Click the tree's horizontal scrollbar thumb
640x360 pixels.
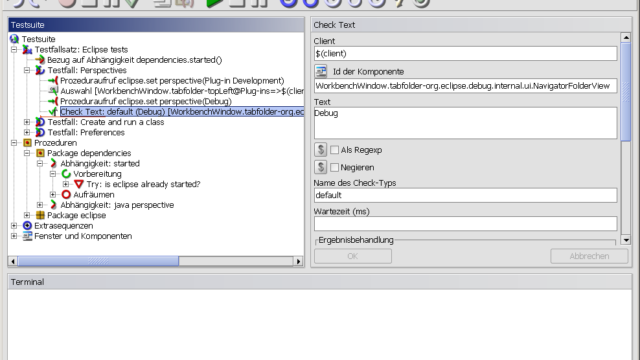[x=98, y=261]
